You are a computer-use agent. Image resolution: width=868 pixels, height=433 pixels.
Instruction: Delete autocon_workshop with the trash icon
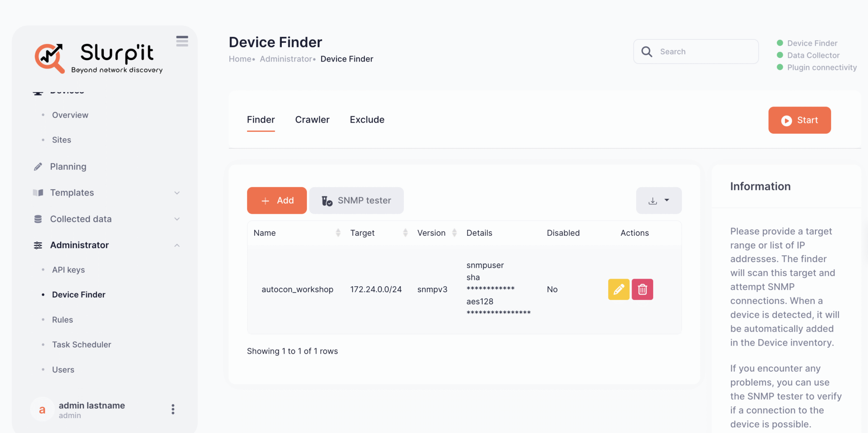[x=642, y=289]
